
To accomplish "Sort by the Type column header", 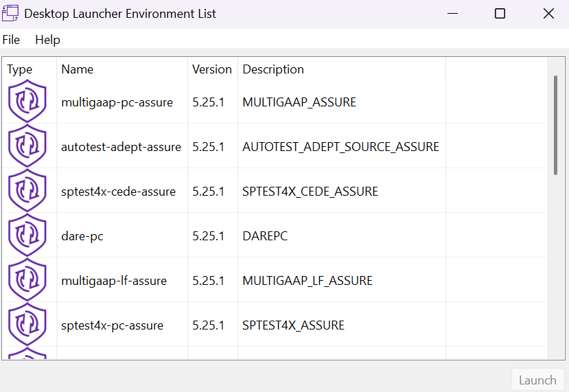I will click(30, 69).
